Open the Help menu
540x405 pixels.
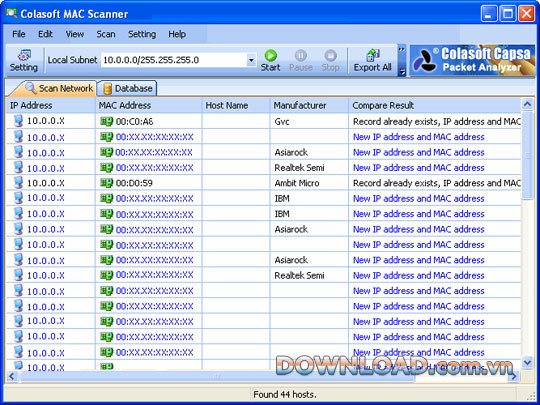(x=177, y=34)
